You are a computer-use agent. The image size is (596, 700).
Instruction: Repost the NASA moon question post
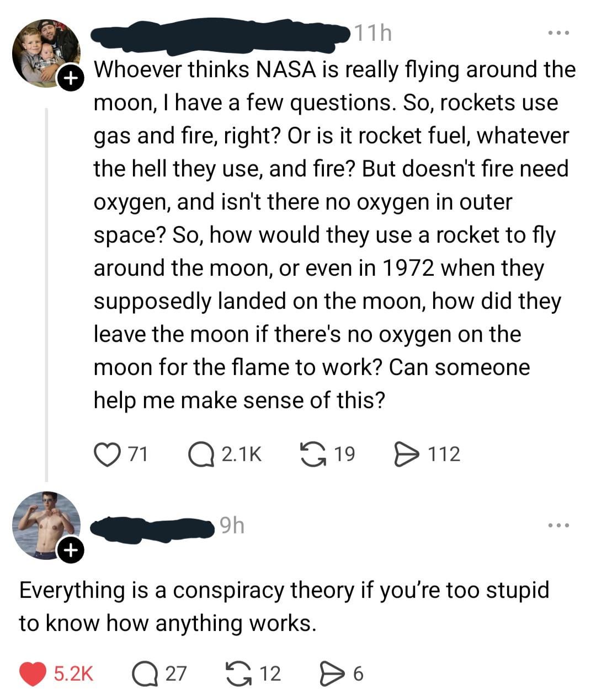coord(312,454)
